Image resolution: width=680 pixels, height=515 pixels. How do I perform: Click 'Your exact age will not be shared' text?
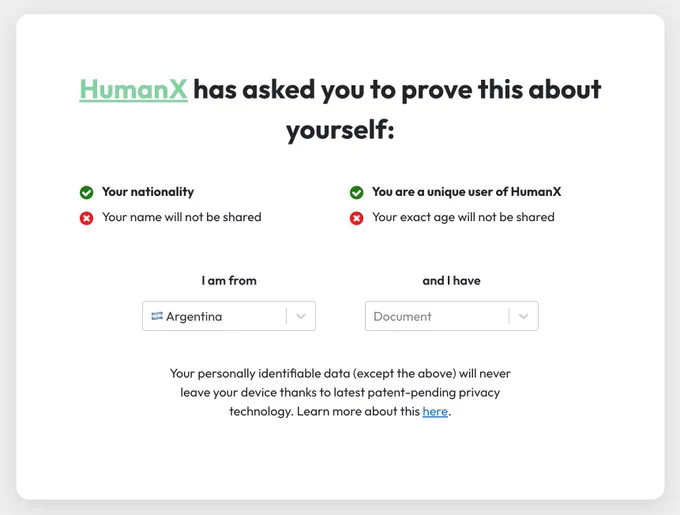tap(463, 217)
